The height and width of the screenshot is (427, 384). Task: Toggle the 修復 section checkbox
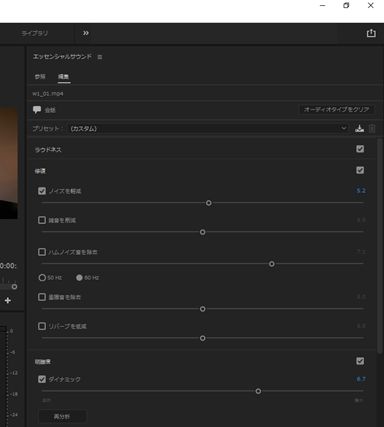360,170
